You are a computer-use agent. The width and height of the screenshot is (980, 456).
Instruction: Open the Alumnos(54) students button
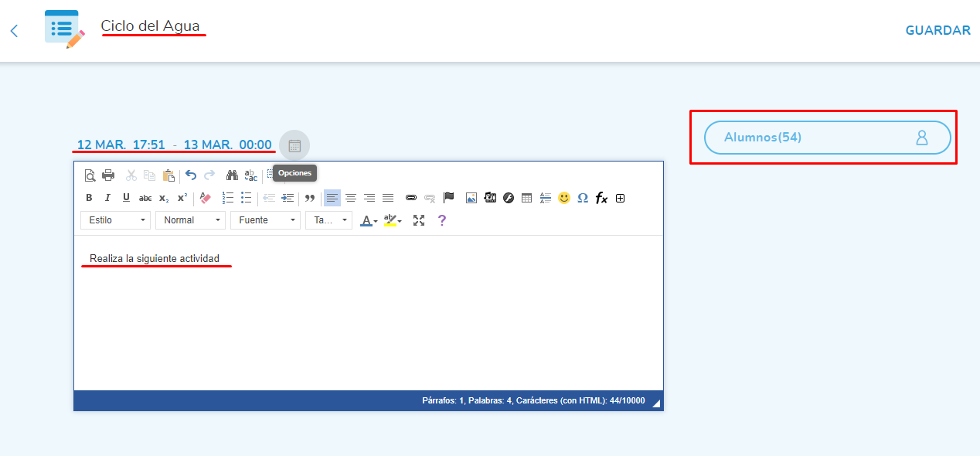click(827, 138)
